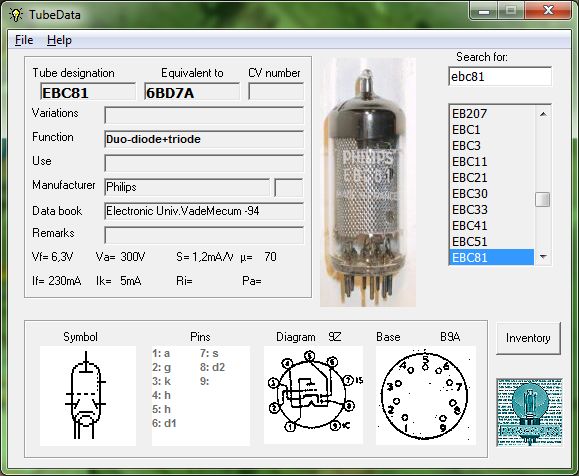Image resolution: width=579 pixels, height=476 pixels.
Task: Click the list scroll down arrow
Action: [x=543, y=257]
